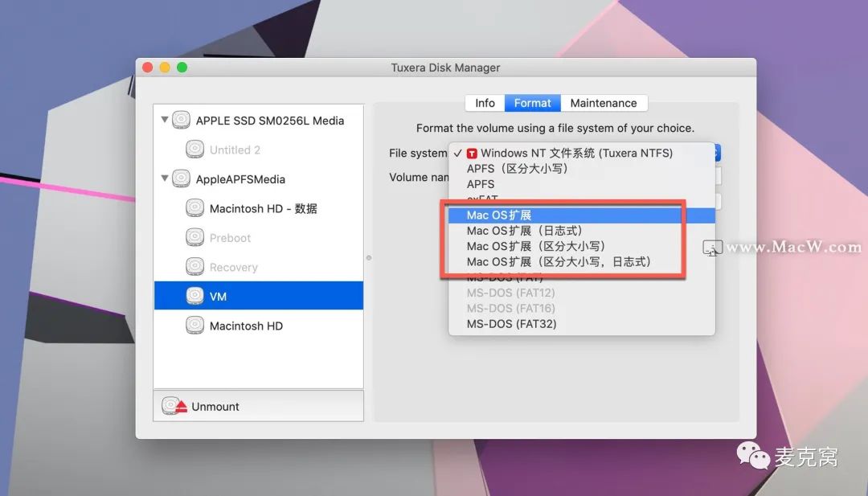Click the red close window button

point(147,68)
